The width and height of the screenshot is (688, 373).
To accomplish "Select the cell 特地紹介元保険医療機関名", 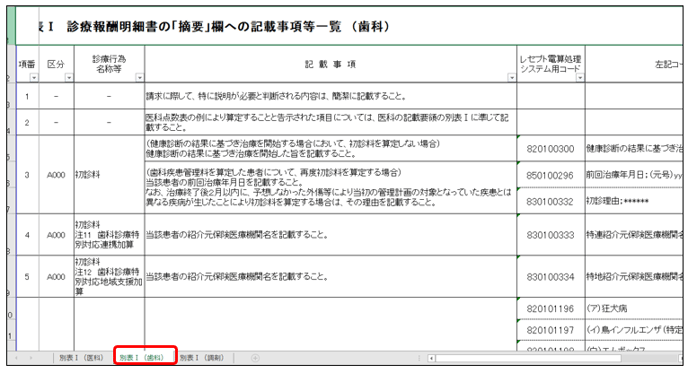I will point(634,276).
